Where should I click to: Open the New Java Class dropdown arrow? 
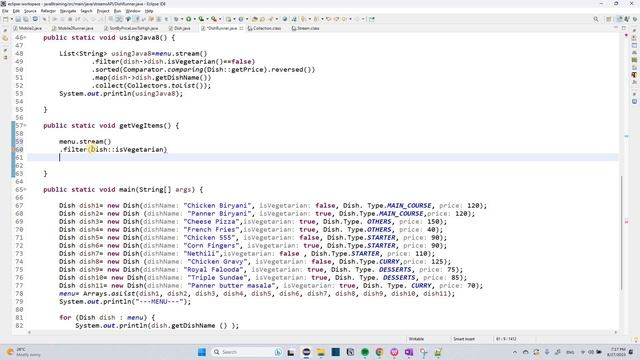pyautogui.click(x=247, y=19)
